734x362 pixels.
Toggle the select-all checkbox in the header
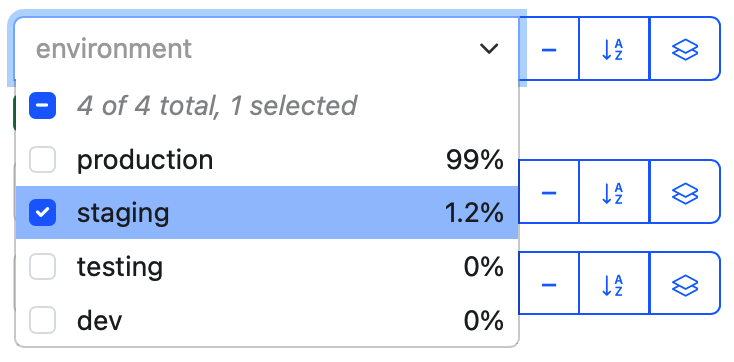(43, 105)
